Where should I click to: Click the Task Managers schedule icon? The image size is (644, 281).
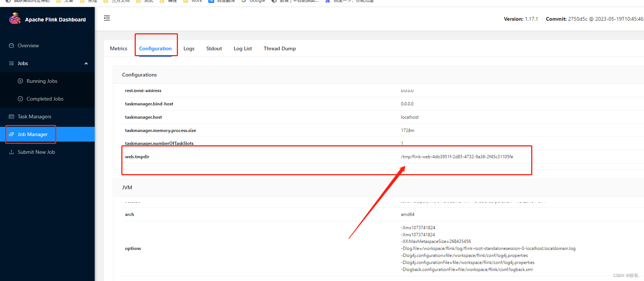click(11, 116)
